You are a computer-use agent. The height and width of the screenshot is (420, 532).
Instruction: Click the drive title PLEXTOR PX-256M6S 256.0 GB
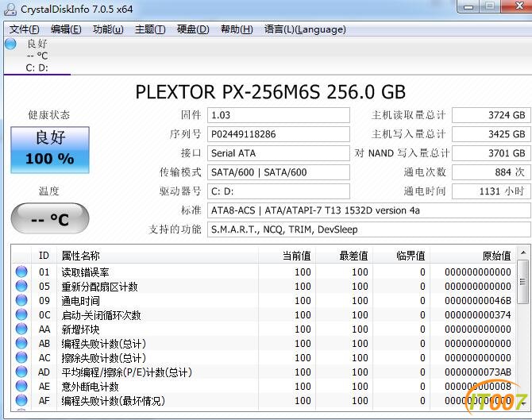[271, 91]
